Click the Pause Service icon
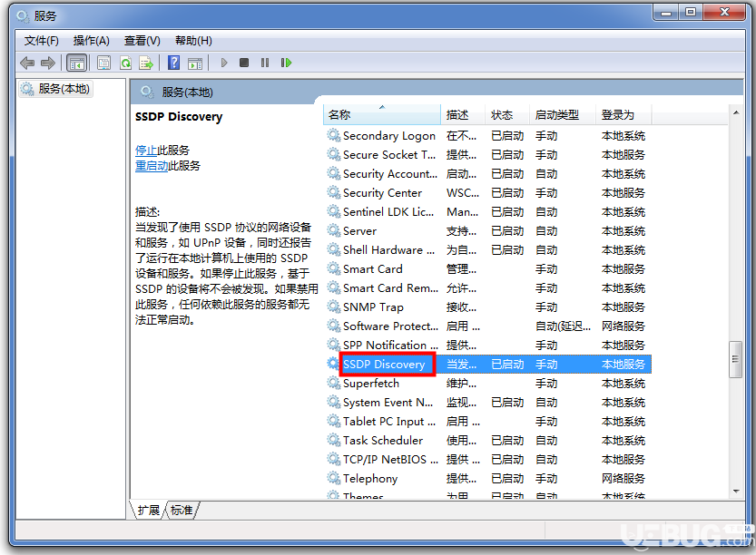Image resolution: width=756 pixels, height=555 pixels. pos(265,63)
